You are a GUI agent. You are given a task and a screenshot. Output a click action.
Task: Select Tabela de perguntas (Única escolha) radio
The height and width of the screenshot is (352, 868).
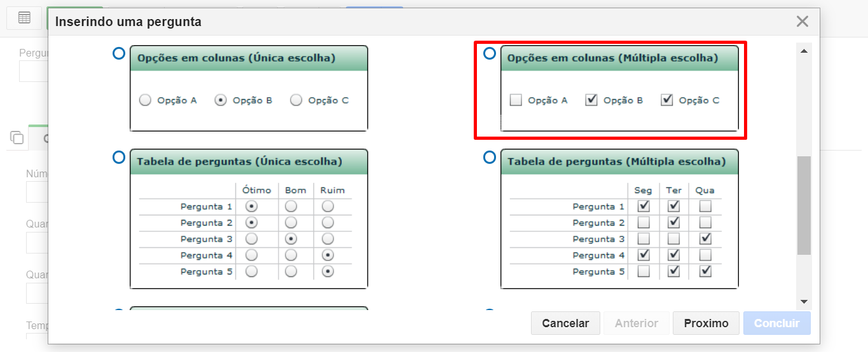click(118, 157)
